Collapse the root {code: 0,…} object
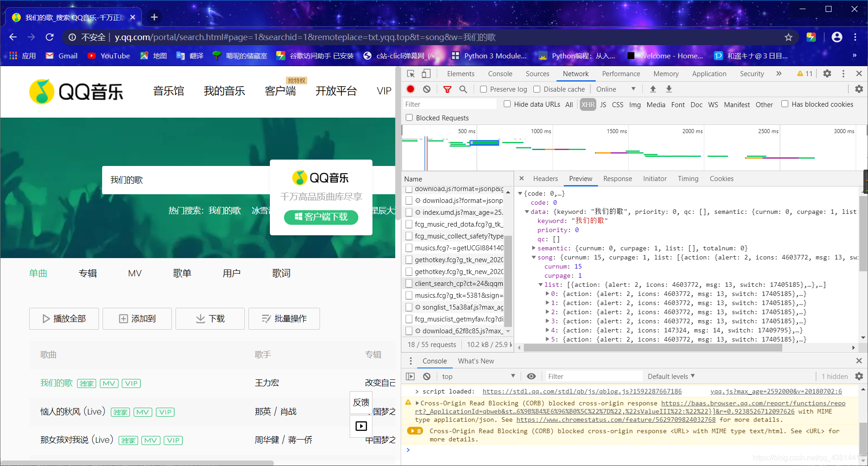Screen dimensions: 868x466 [x=520, y=194]
